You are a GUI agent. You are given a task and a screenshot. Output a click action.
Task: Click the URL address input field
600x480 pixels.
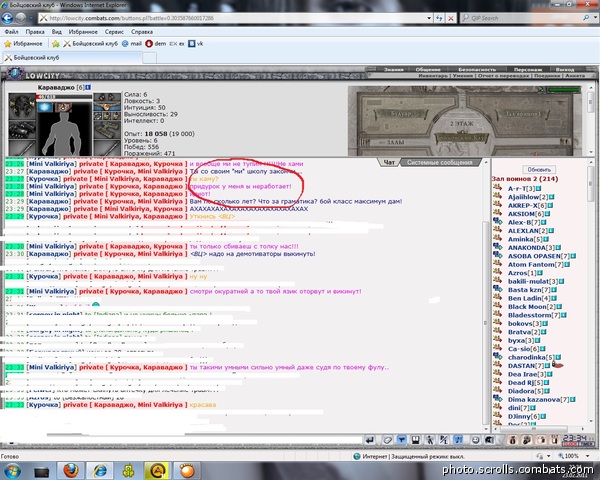click(x=232, y=18)
